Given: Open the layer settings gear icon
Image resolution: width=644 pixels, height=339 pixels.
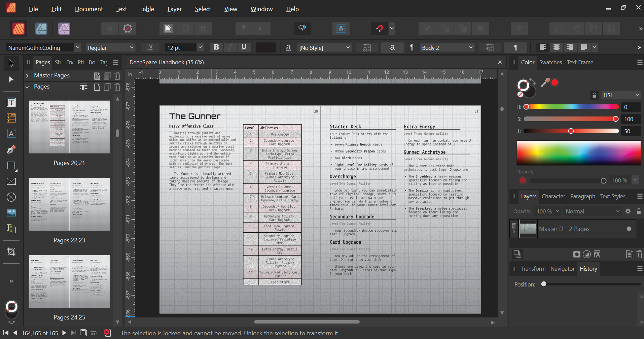Looking at the screenshot, I should [628, 211].
